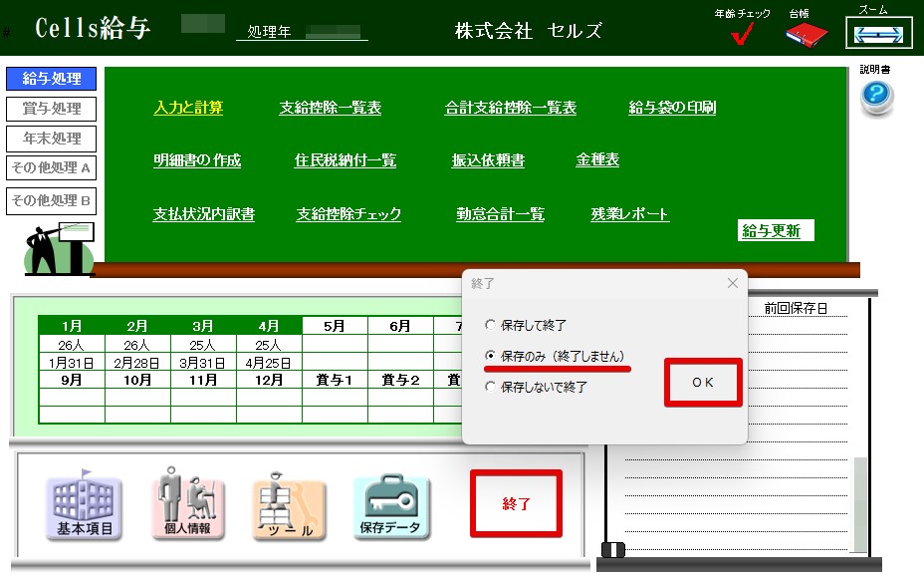924x578 pixels.
Task: Close the 終了 dialog with X
Action: (x=733, y=283)
